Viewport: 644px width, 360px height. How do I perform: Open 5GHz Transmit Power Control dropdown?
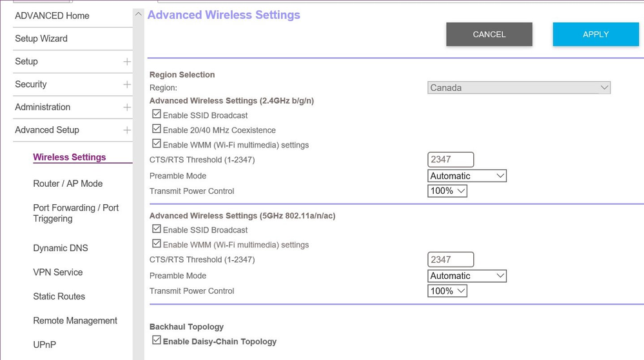[447, 291]
